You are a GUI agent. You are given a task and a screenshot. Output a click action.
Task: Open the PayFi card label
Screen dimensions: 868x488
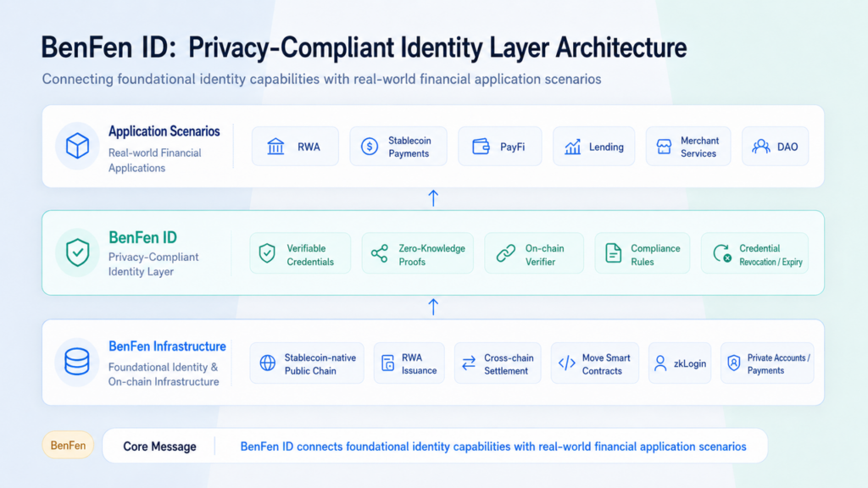[x=512, y=147]
